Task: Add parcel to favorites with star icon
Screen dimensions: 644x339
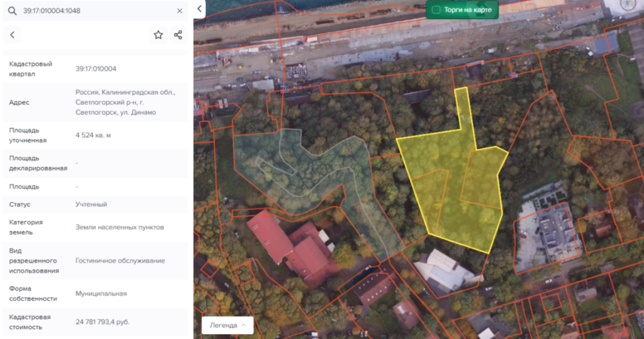Action: tap(158, 35)
